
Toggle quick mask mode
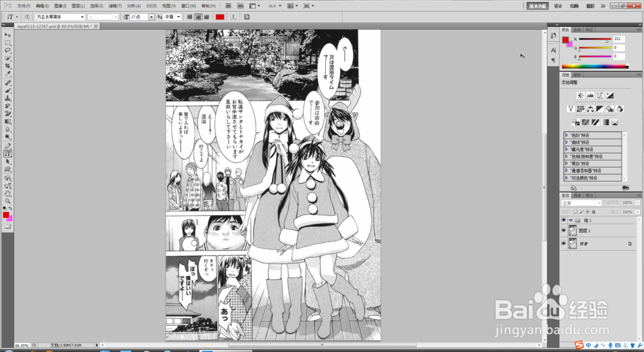point(7,226)
